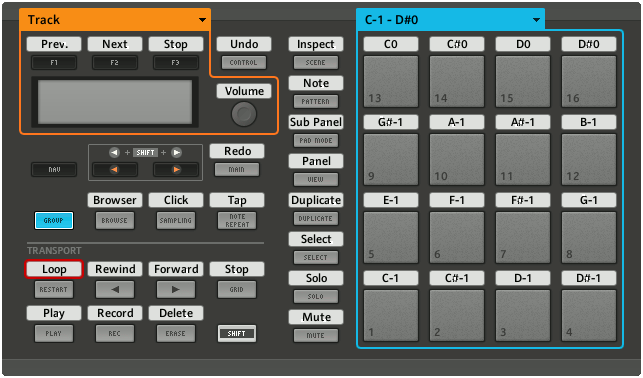Click the Delete assignment label
643x378 pixels.
click(x=176, y=313)
